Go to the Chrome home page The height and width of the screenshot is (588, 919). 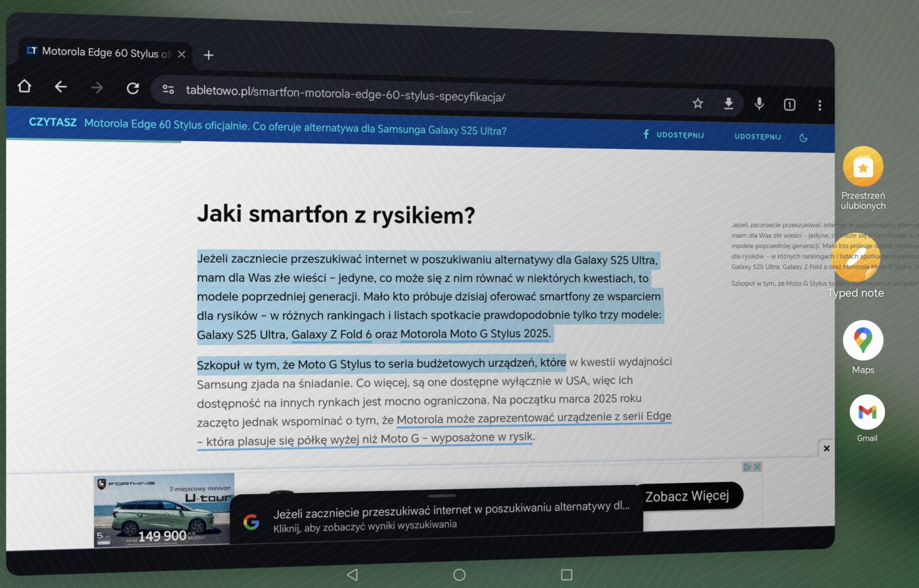pos(24,86)
